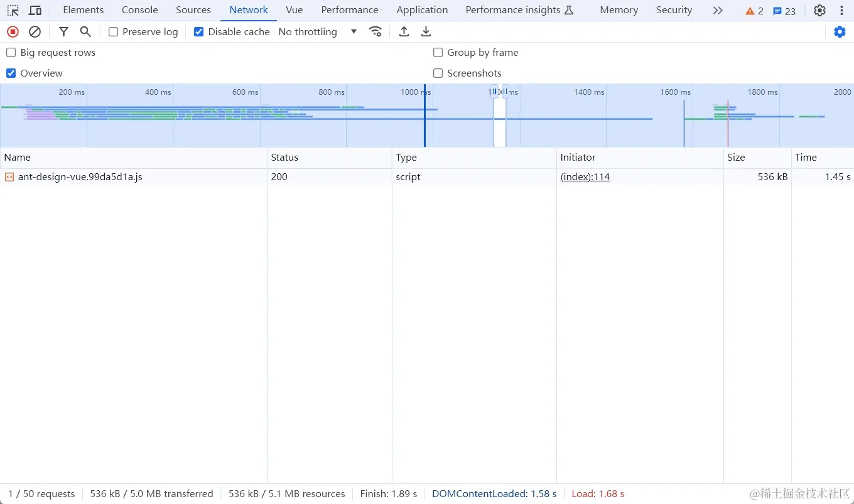Screen dimensions: 854x504
Task: Click the right handle of overview selection window
Action: click(x=505, y=92)
